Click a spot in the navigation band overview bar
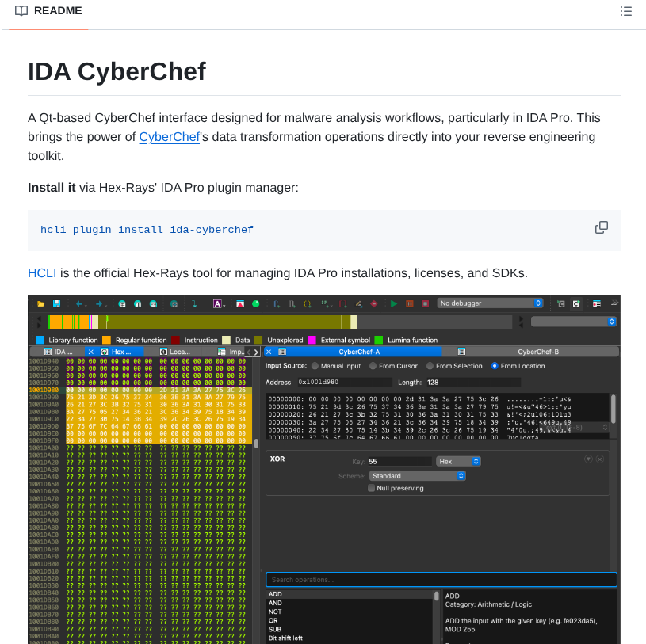Screen dimensions: 646x644 (x=159, y=322)
